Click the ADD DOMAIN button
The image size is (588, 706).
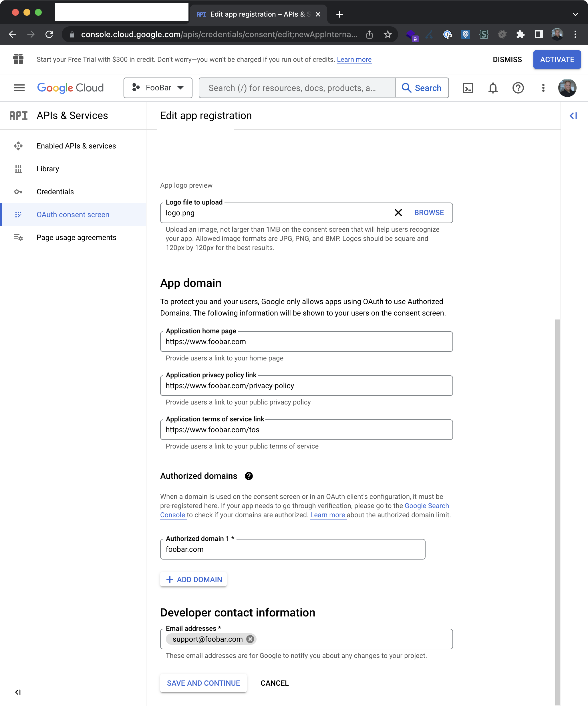[194, 580]
